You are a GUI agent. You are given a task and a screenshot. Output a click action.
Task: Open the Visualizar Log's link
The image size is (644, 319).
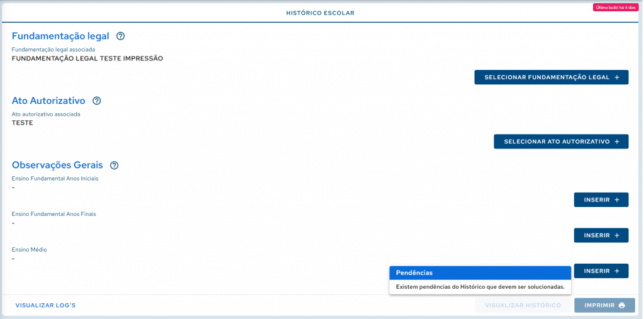tap(45, 305)
